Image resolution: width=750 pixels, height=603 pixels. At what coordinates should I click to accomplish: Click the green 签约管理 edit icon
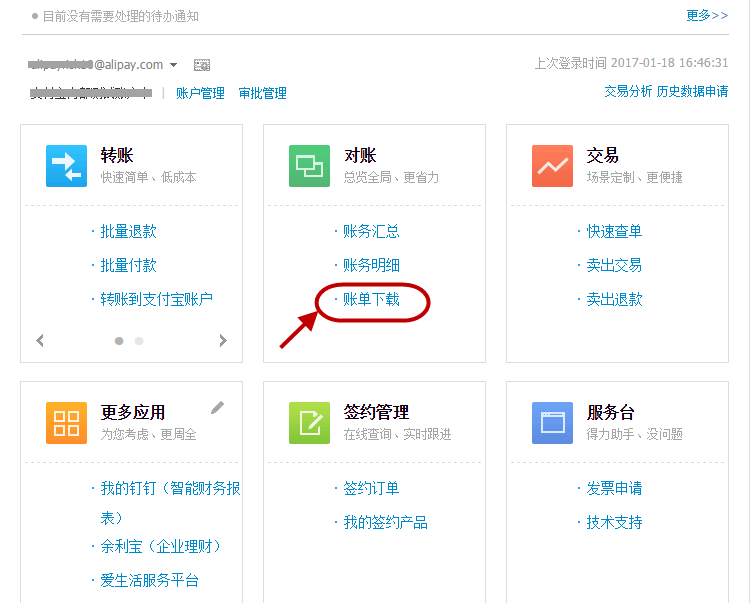click(309, 423)
